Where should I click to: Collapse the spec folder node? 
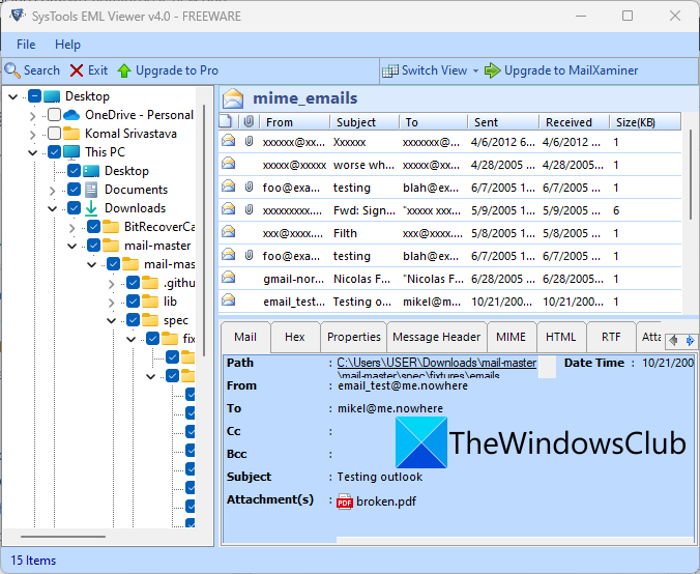(111, 320)
